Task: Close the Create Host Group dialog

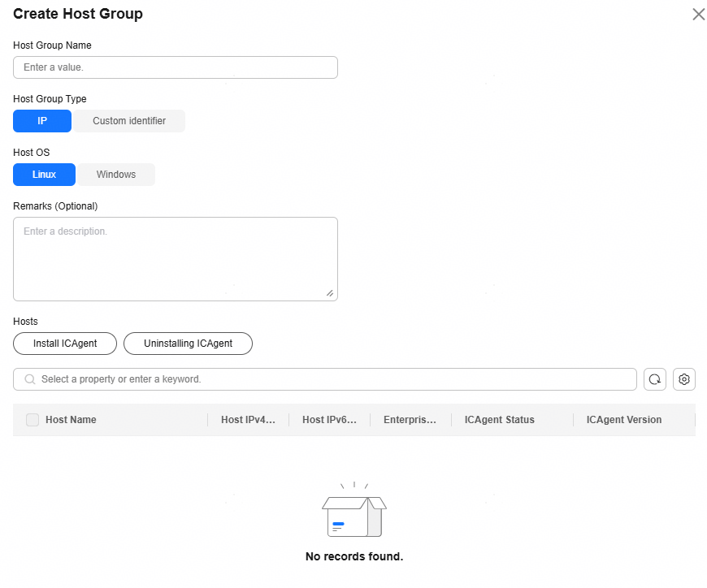Action: tap(698, 15)
